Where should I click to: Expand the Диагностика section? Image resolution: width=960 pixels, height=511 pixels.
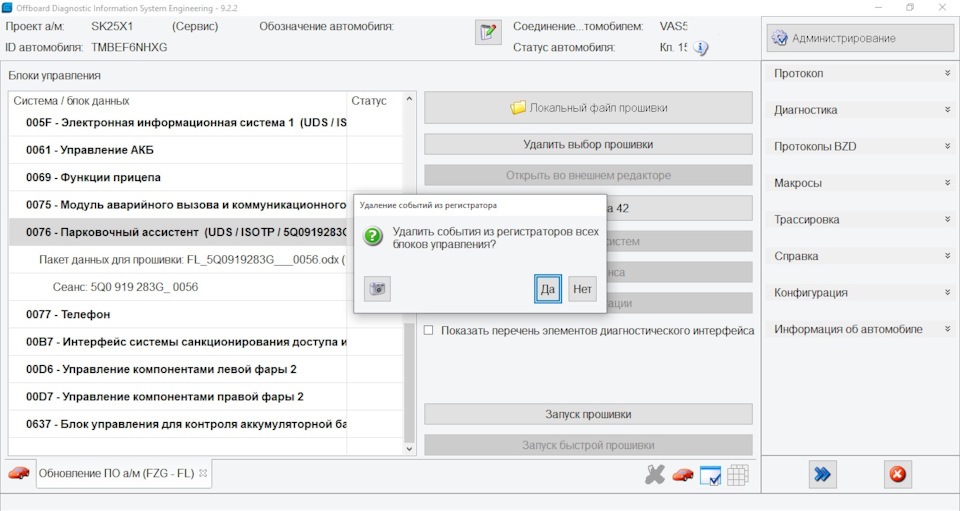[860, 110]
